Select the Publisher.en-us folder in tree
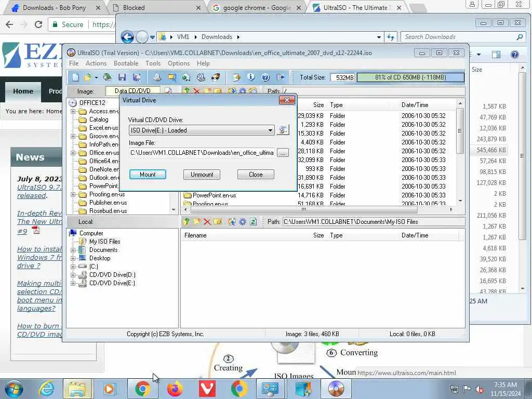The width and height of the screenshot is (532, 399). (x=108, y=203)
